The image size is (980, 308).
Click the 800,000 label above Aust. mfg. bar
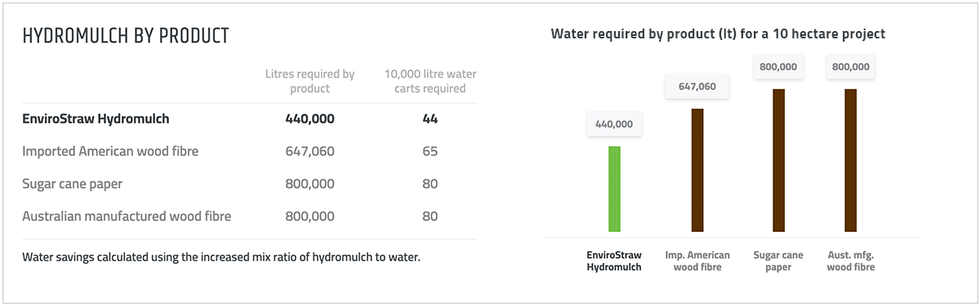[x=850, y=67]
